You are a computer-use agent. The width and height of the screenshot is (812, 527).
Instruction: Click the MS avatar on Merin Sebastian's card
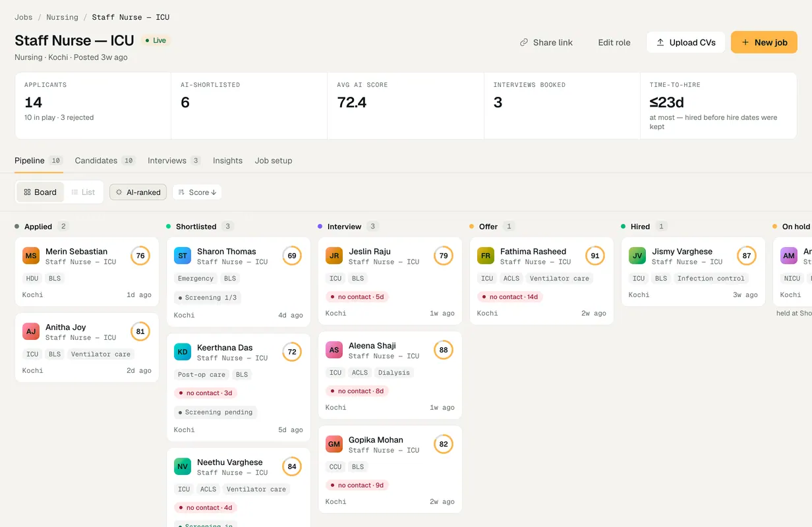pos(31,256)
